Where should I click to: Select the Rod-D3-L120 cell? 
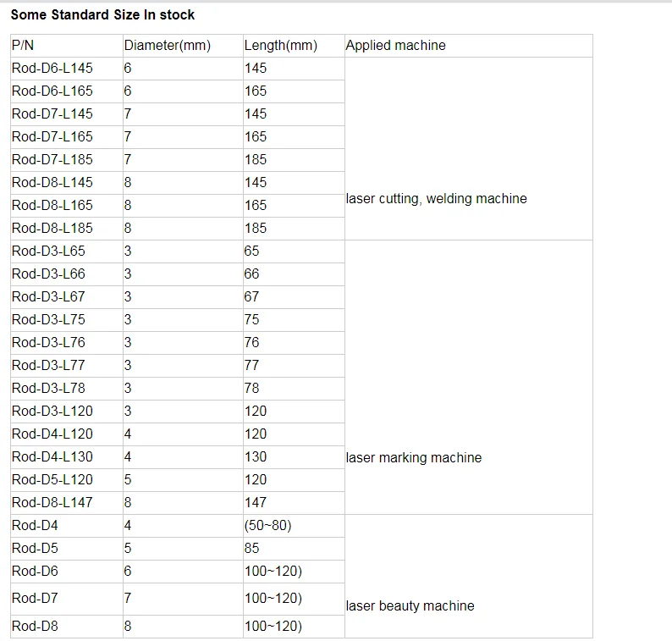[x=52, y=412]
